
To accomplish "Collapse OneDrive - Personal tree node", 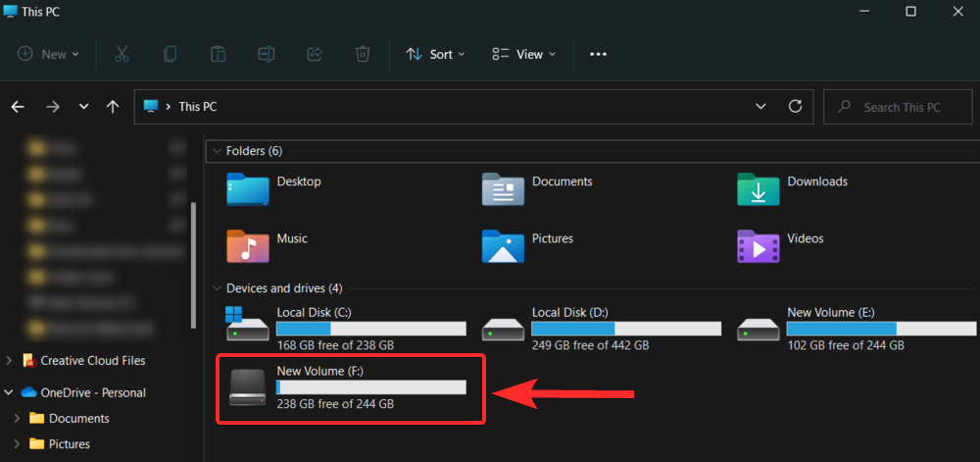I will point(9,392).
